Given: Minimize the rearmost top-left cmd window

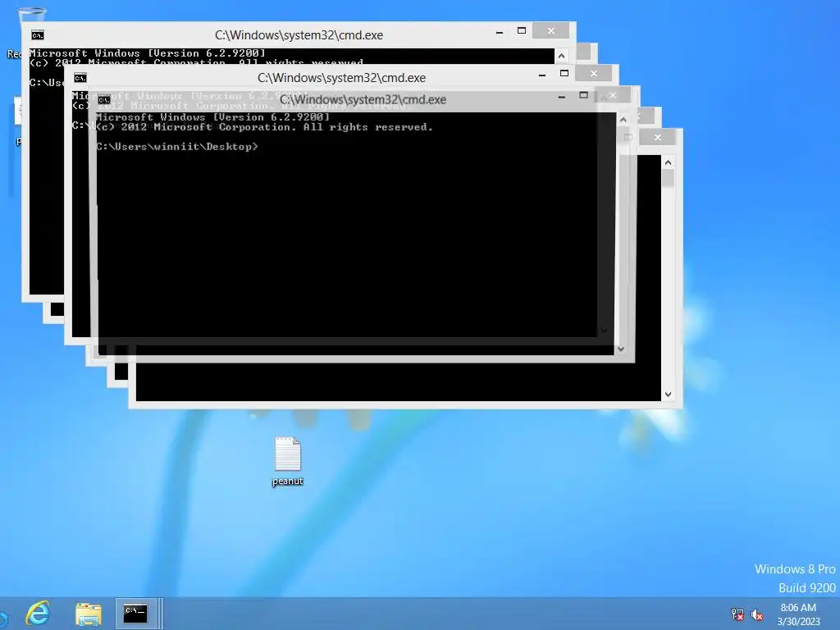Looking at the screenshot, I should 500,32.
